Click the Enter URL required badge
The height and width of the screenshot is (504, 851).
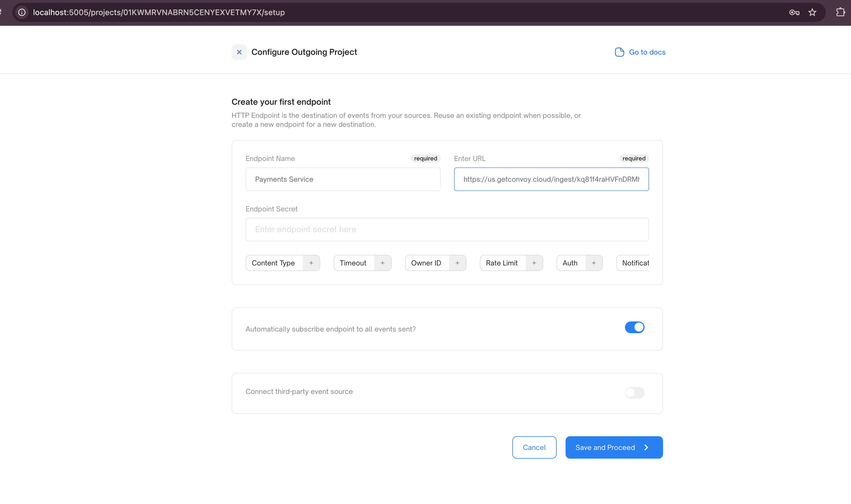tap(634, 158)
